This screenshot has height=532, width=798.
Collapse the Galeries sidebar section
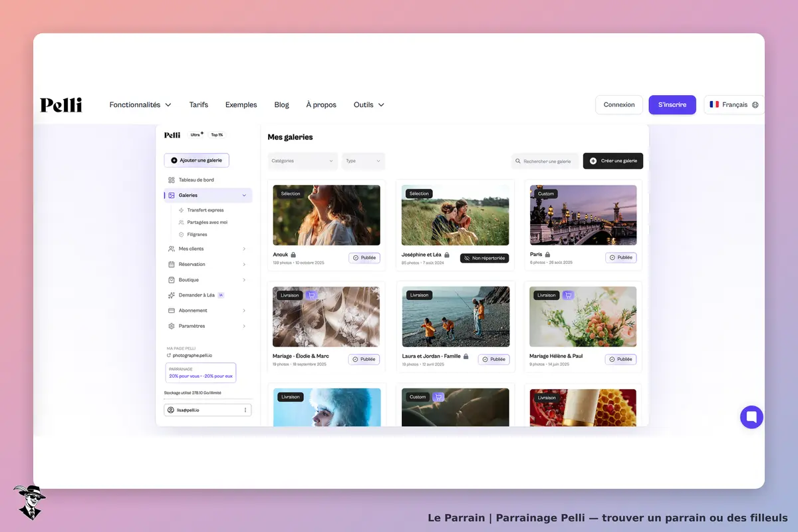[x=244, y=196]
